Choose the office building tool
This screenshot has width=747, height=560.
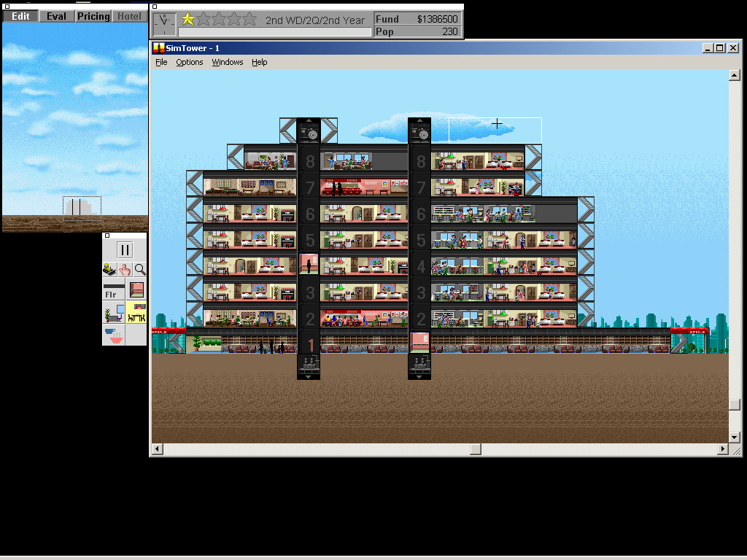(x=114, y=312)
